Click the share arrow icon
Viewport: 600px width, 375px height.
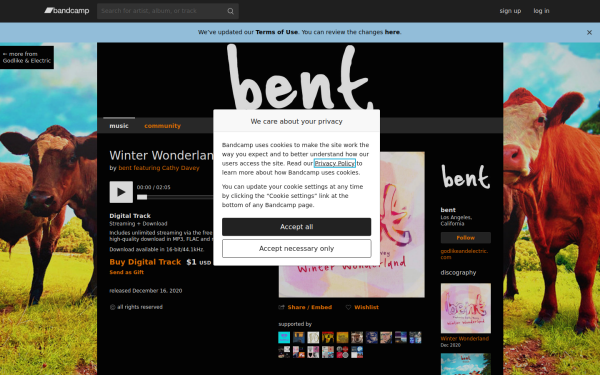pyautogui.click(x=282, y=307)
